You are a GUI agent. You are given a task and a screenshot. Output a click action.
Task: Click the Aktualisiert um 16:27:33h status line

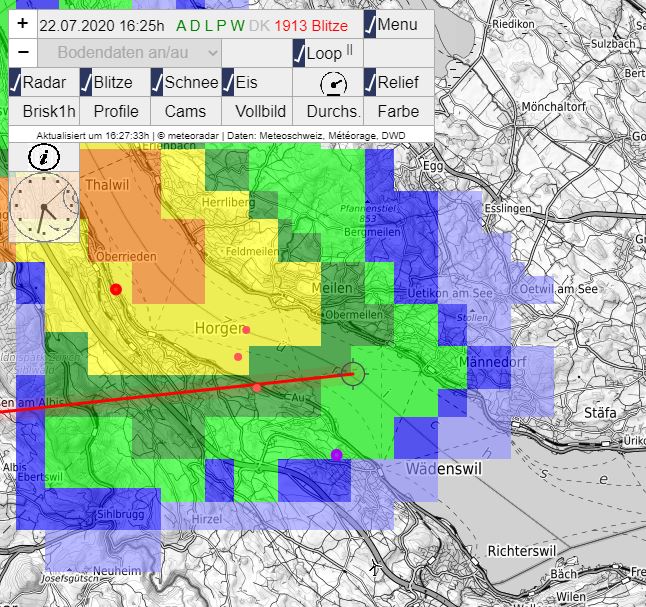221,135
